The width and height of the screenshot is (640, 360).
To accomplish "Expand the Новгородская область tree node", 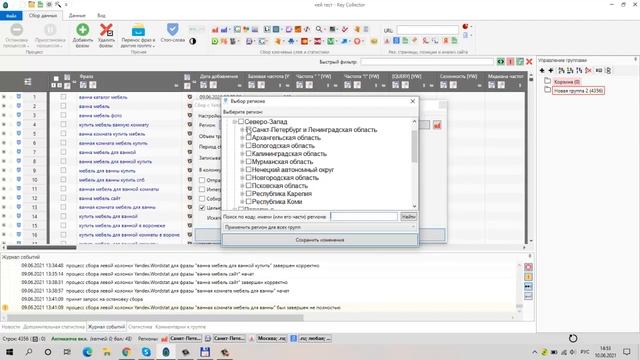I will (x=242, y=178).
